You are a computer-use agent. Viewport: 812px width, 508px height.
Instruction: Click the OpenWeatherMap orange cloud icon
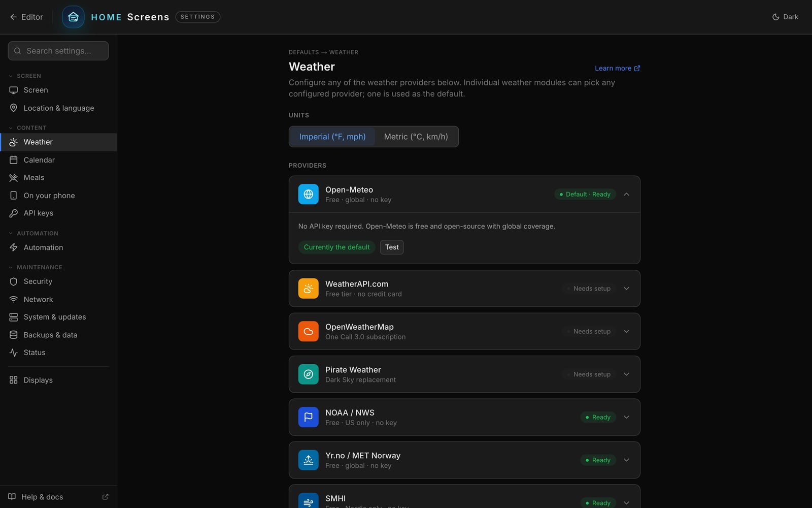click(308, 331)
